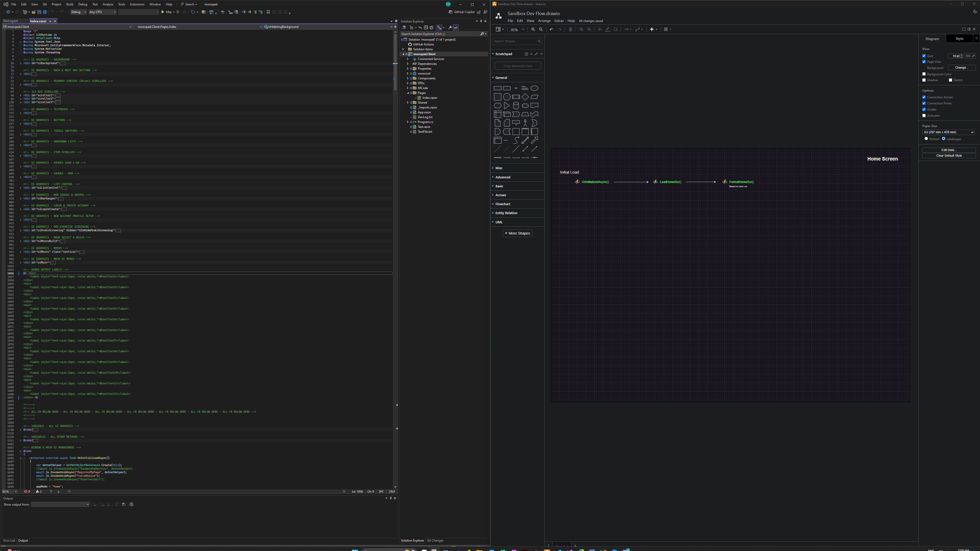Click the Fill Color bucket icon
This screenshot has height=551, width=980.
600,29
